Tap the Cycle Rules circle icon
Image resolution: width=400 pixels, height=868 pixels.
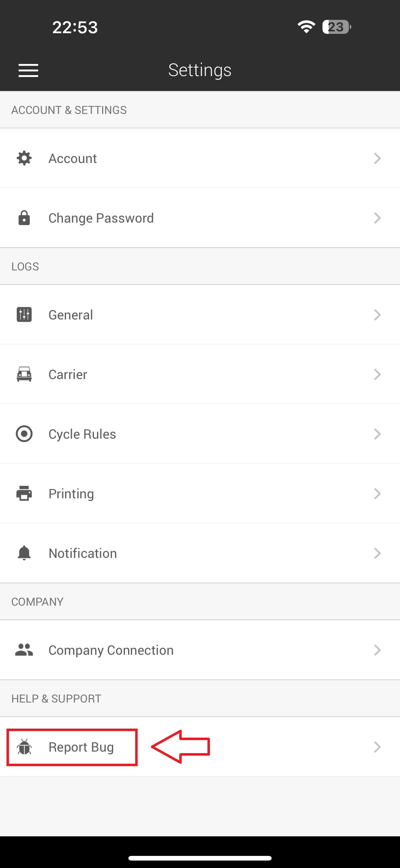click(24, 434)
